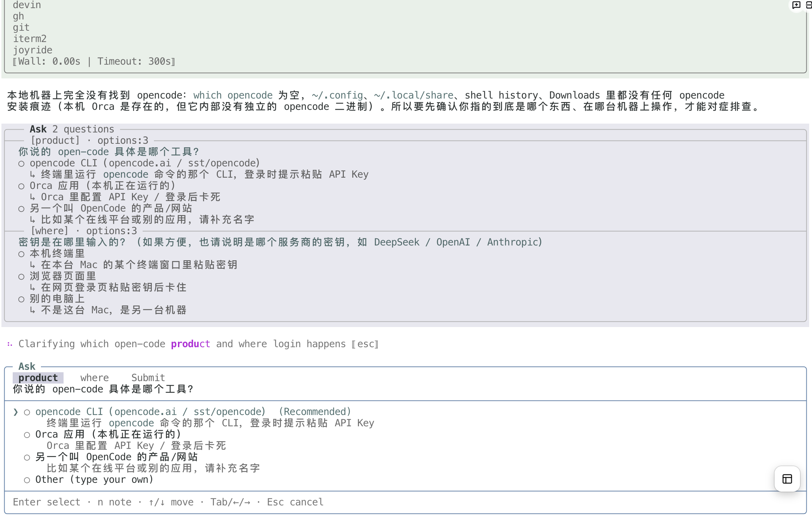This screenshot has height=522, width=812.
Task: Click the '[product] · options:3' section label
Action: click(90, 140)
